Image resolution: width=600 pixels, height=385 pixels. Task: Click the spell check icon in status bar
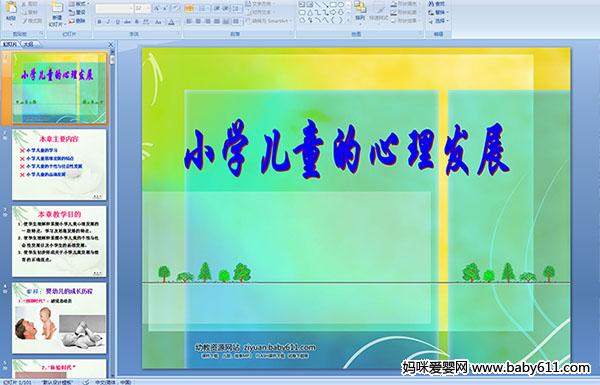(86, 382)
